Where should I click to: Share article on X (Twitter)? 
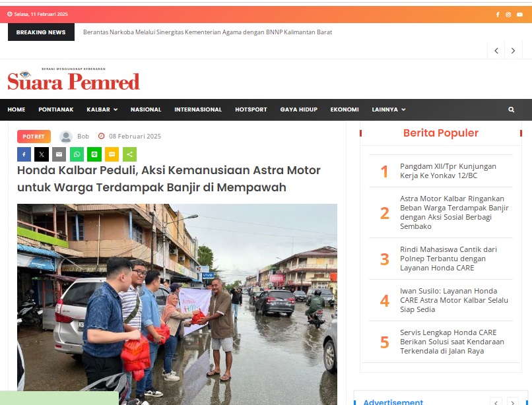coord(42,154)
